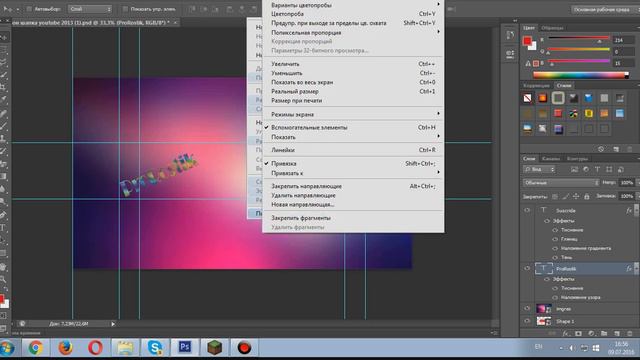Click lock image pixels brush icon
This screenshot has height=360, width=640.
click(565, 196)
